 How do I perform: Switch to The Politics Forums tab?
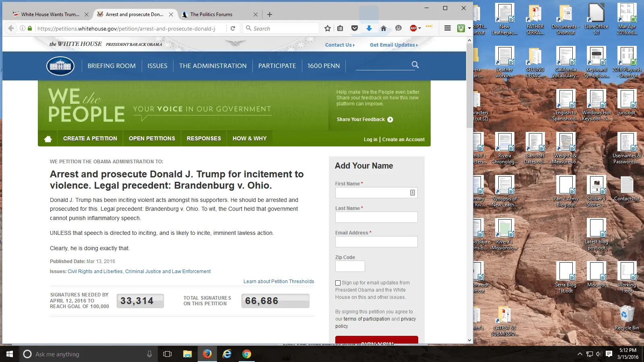point(211,14)
